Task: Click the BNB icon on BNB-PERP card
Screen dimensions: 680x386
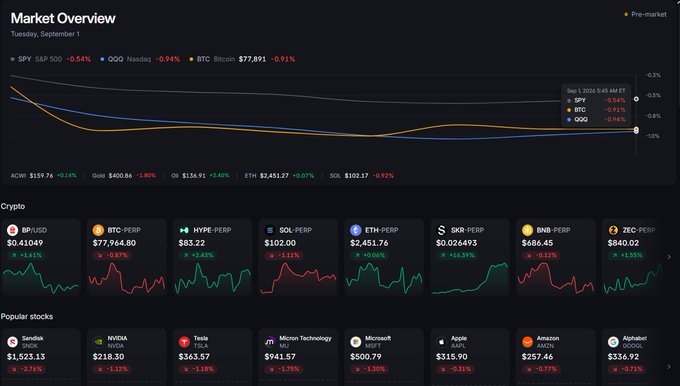Action: [x=528, y=230]
